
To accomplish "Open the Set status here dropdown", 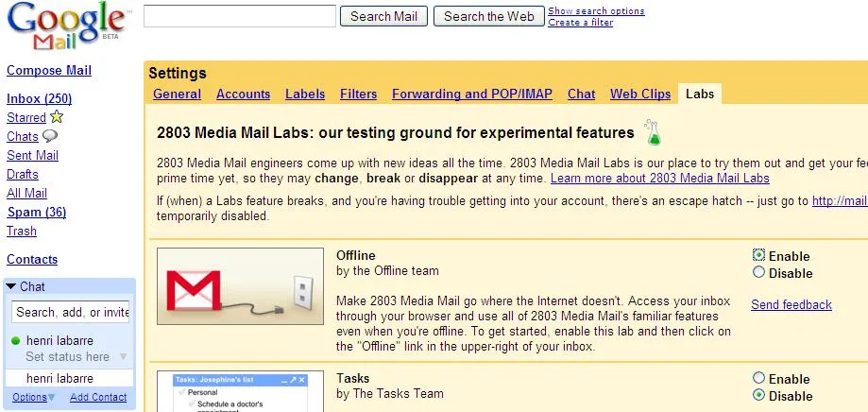I will pyautogui.click(x=124, y=357).
